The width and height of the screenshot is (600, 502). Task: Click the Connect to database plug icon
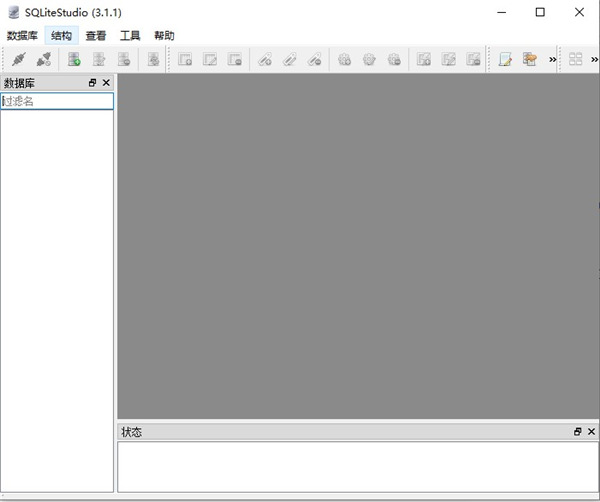coord(19,59)
